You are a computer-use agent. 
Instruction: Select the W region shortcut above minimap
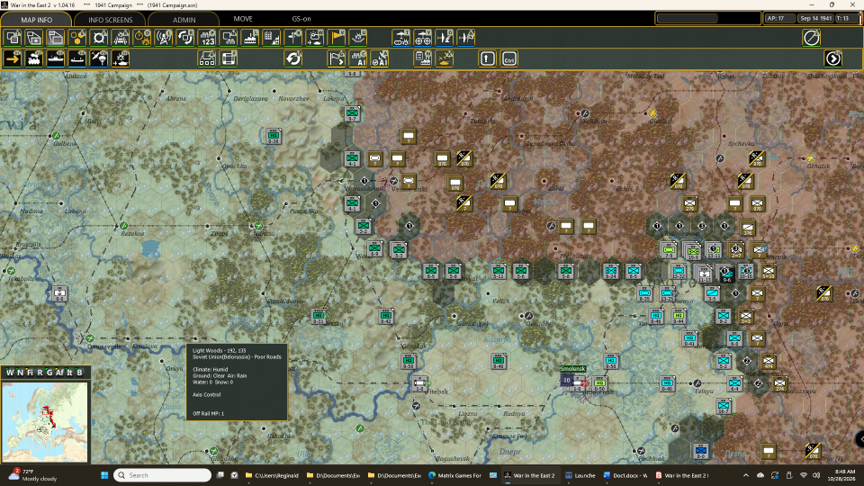[x=10, y=372]
